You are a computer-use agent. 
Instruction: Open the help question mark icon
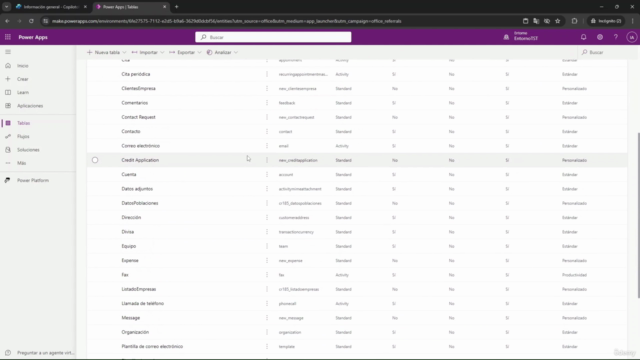coord(616,37)
